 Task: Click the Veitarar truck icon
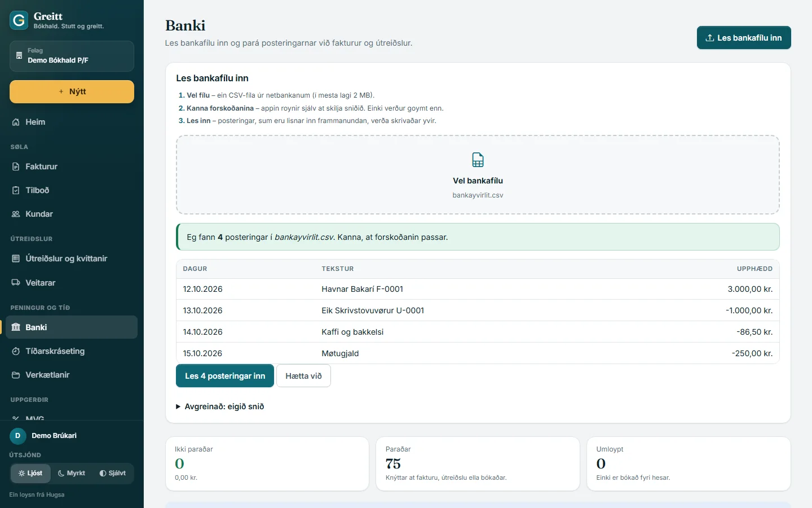pyautogui.click(x=16, y=283)
